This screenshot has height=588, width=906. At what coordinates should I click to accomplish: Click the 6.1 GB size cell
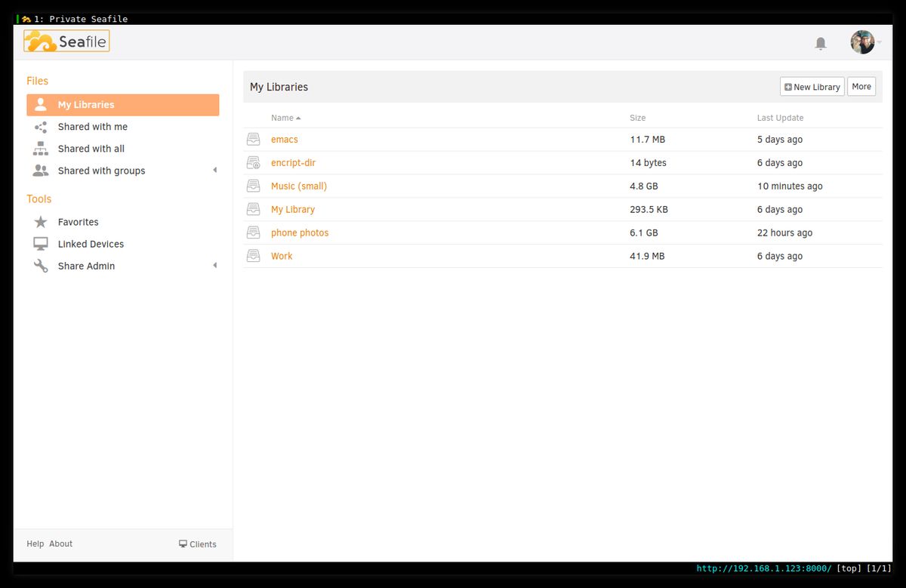(644, 233)
